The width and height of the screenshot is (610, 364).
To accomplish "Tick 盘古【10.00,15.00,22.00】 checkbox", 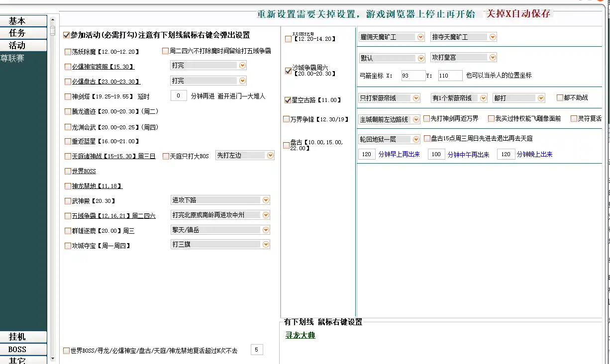I will (x=287, y=145).
